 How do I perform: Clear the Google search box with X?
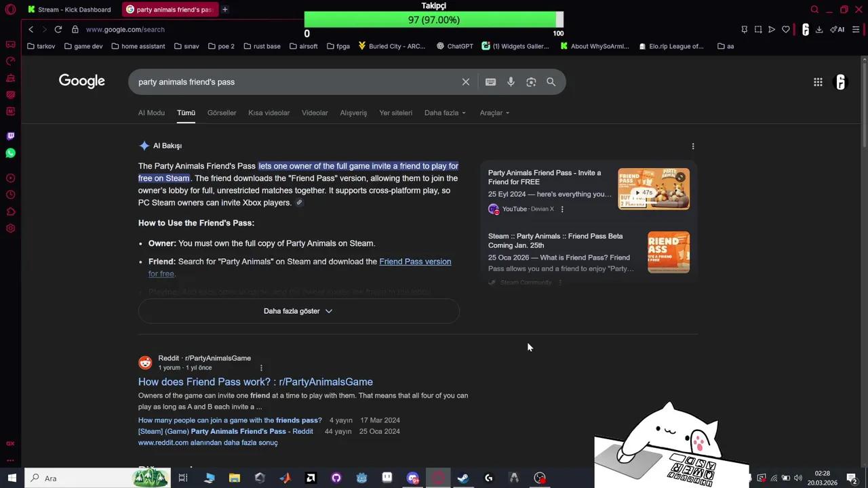pyautogui.click(x=466, y=82)
